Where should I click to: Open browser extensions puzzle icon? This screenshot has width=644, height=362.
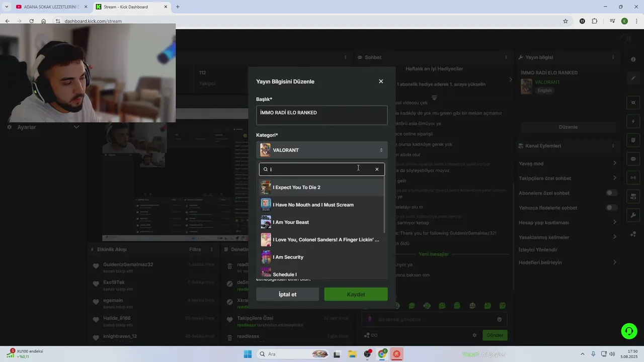pyautogui.click(x=595, y=21)
